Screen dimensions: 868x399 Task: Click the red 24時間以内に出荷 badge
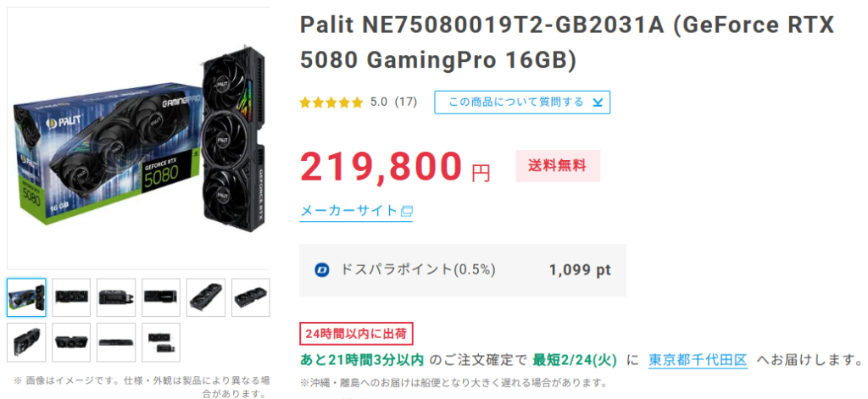point(357,334)
